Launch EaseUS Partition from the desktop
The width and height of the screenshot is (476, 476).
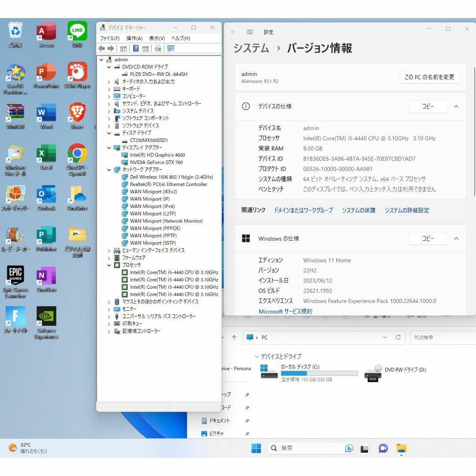(x=15, y=78)
